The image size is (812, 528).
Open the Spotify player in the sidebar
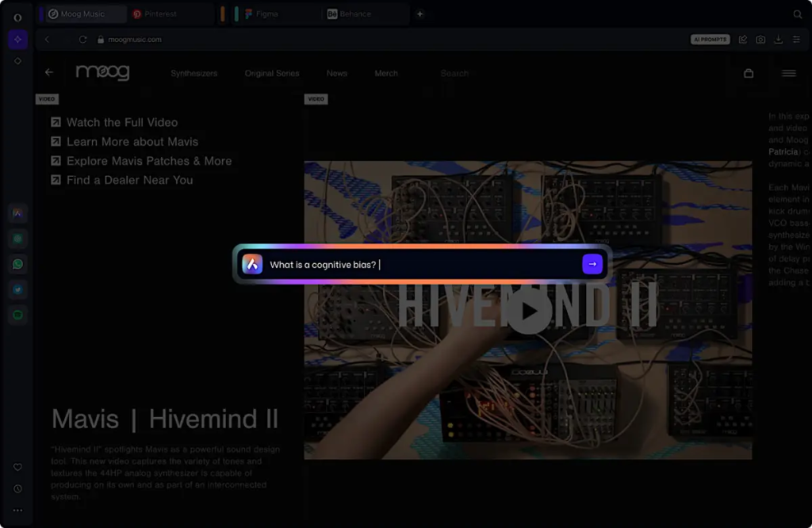coord(17,315)
